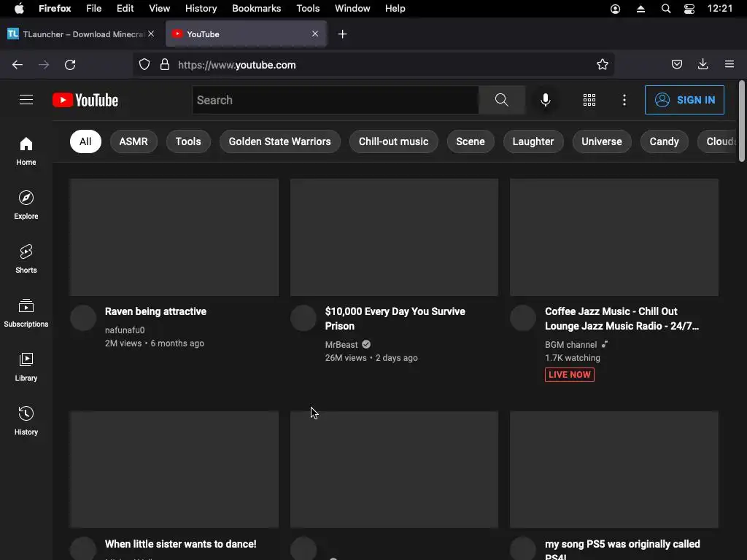Select the Candy filter chip
Image resolution: width=747 pixels, height=560 pixels.
(664, 141)
